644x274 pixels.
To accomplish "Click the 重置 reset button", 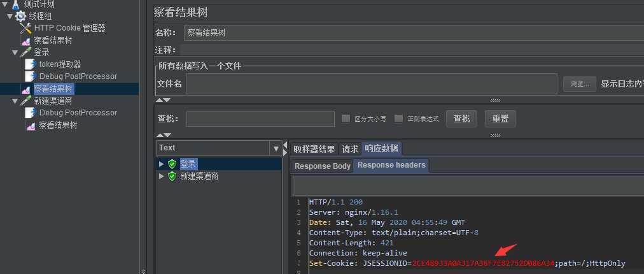I will [x=500, y=119].
